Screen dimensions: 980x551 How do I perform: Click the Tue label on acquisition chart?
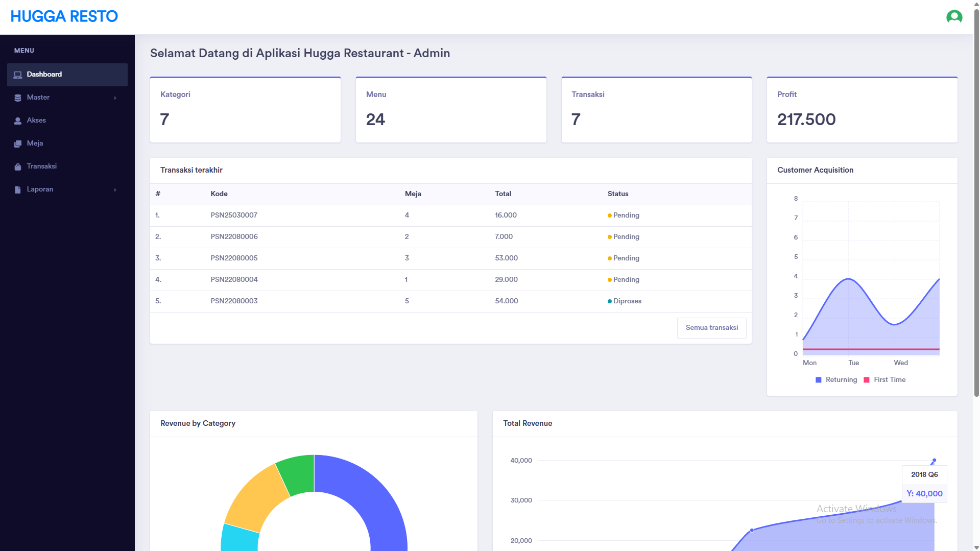click(x=853, y=363)
